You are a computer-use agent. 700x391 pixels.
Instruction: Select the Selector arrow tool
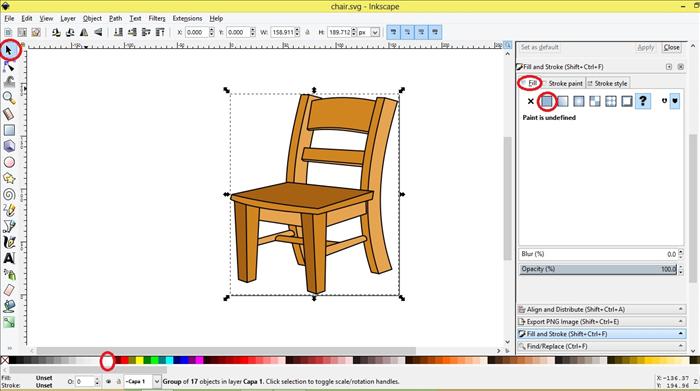[x=9, y=50]
